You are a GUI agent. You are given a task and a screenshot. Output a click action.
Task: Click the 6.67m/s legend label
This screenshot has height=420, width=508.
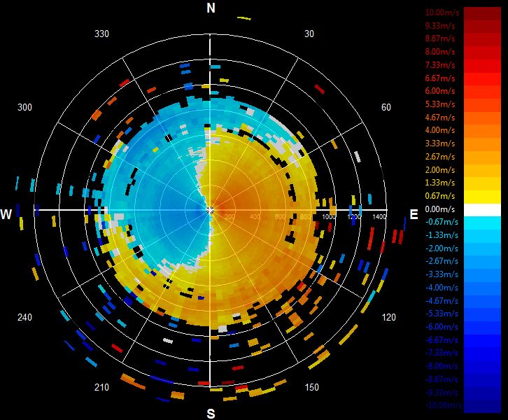click(x=440, y=78)
